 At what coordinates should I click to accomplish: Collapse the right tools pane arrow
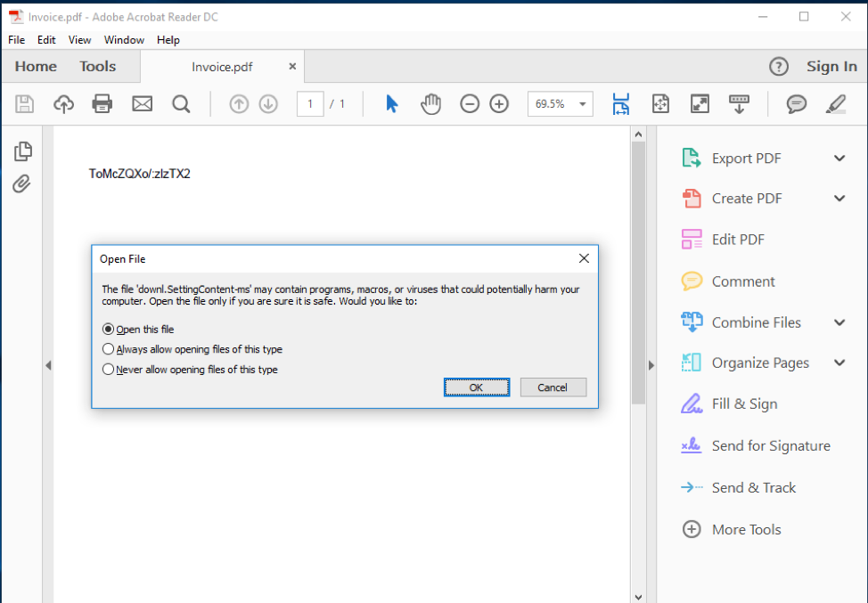click(x=651, y=365)
